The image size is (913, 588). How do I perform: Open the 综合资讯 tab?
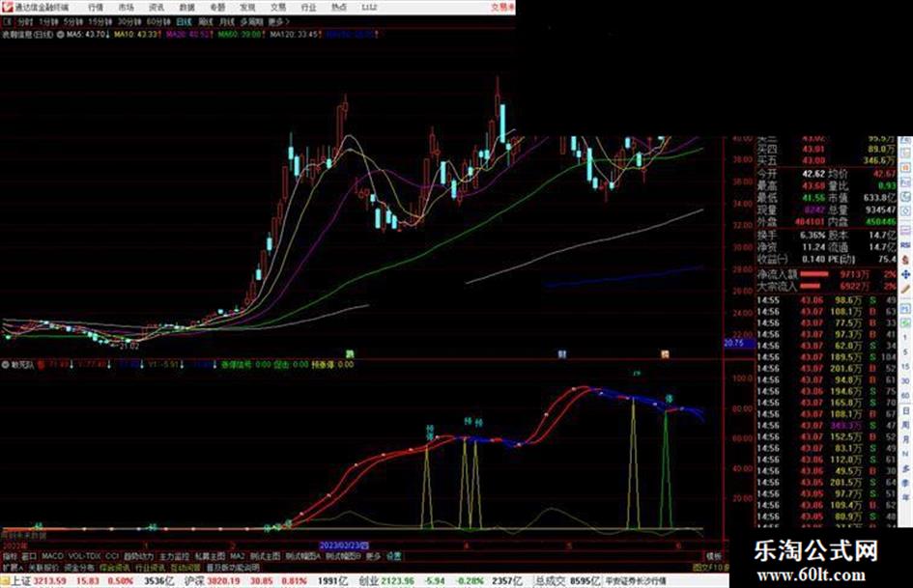pos(115,568)
